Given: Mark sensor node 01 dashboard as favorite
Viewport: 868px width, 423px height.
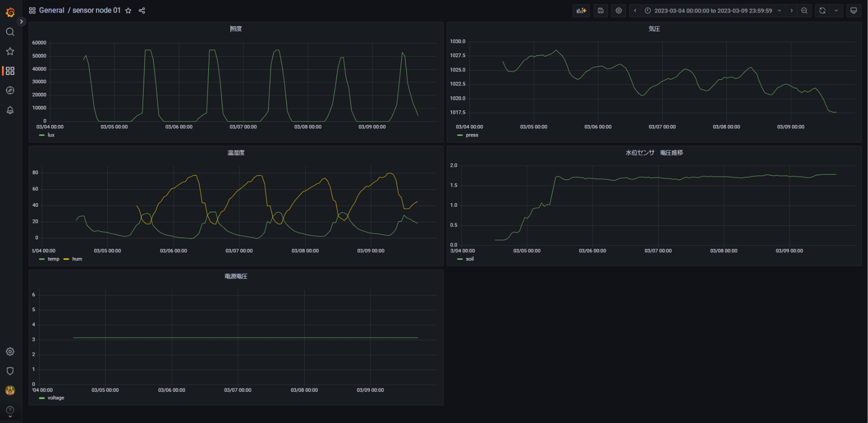Looking at the screenshot, I should pyautogui.click(x=129, y=11).
